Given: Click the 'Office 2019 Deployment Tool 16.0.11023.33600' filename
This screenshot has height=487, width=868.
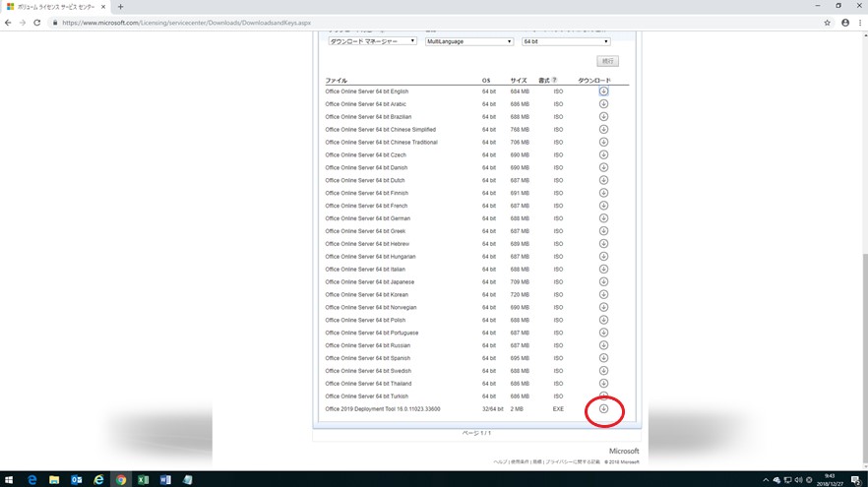Looking at the screenshot, I should click(383, 409).
